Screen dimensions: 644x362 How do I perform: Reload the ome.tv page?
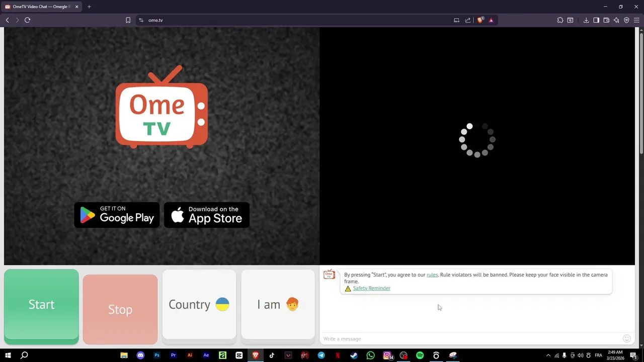pos(27,20)
